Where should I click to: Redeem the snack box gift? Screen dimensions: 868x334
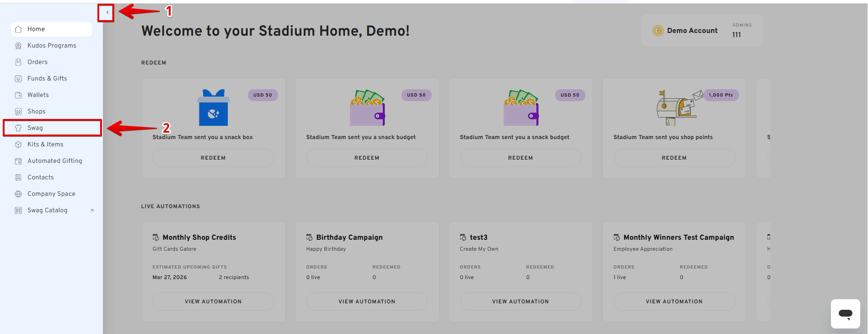[213, 158]
